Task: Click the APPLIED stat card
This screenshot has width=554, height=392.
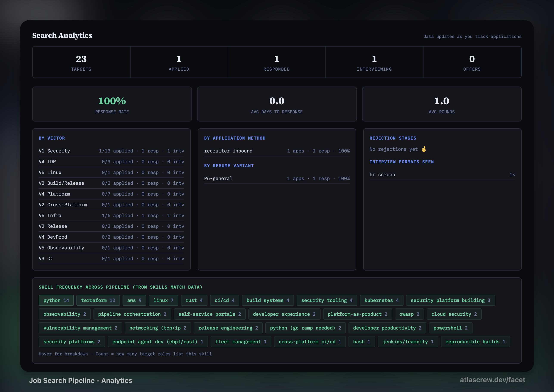Action: (x=179, y=62)
